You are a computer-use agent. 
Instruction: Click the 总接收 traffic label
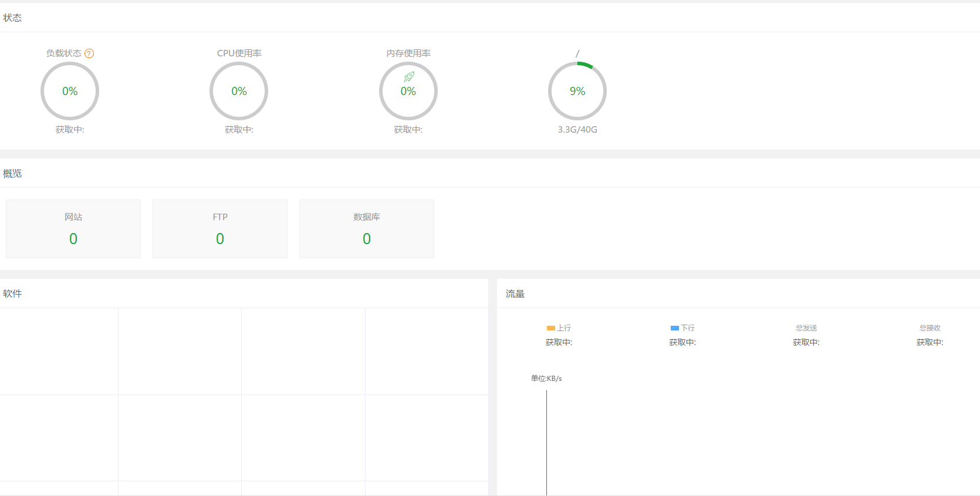tap(930, 328)
